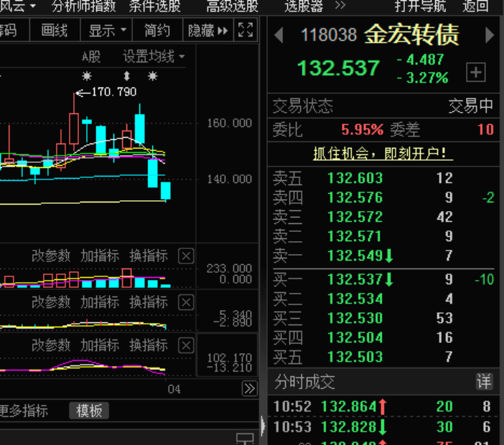Open the 条件选股 menu

point(154,6)
